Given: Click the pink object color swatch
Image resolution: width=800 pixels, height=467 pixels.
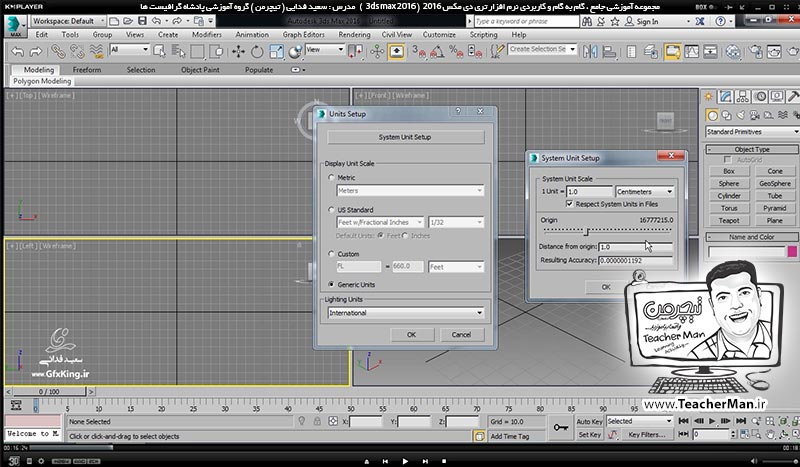Looking at the screenshot, I should point(792,251).
